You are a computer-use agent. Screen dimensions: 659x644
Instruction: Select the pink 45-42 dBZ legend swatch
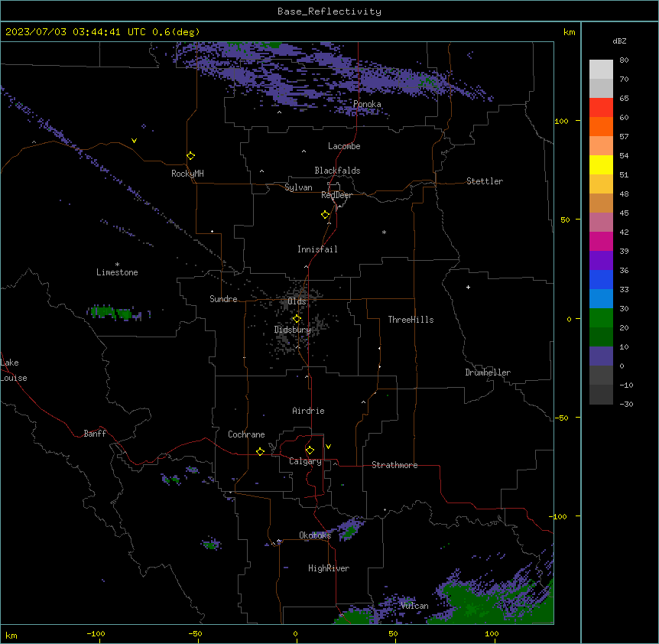(x=601, y=223)
